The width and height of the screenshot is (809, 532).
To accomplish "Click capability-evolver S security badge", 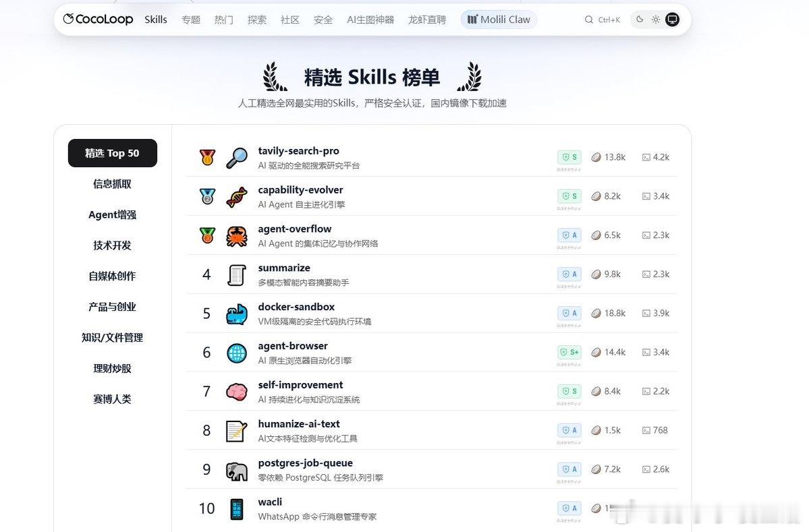I will click(569, 196).
